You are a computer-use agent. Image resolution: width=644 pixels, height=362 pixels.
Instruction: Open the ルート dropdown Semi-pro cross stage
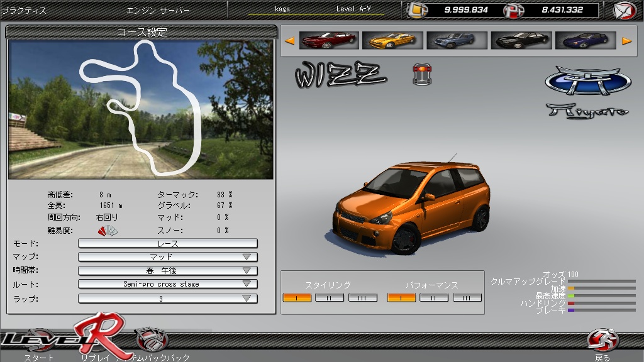pyautogui.click(x=168, y=284)
